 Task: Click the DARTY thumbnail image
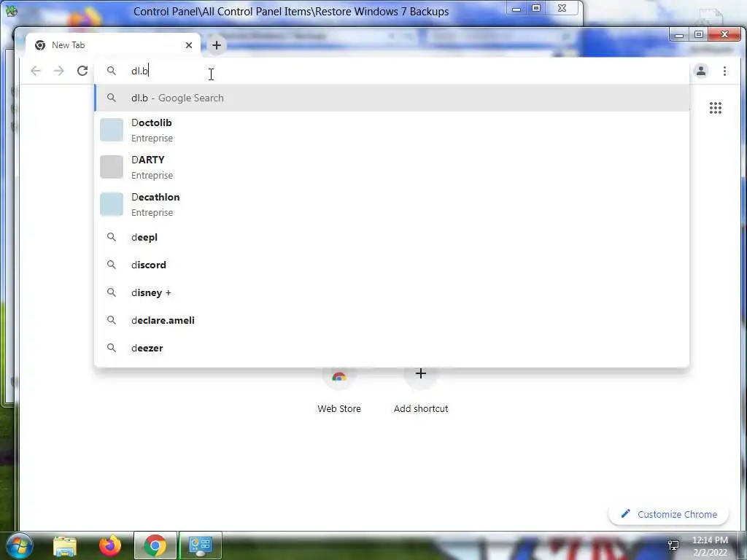pos(112,167)
